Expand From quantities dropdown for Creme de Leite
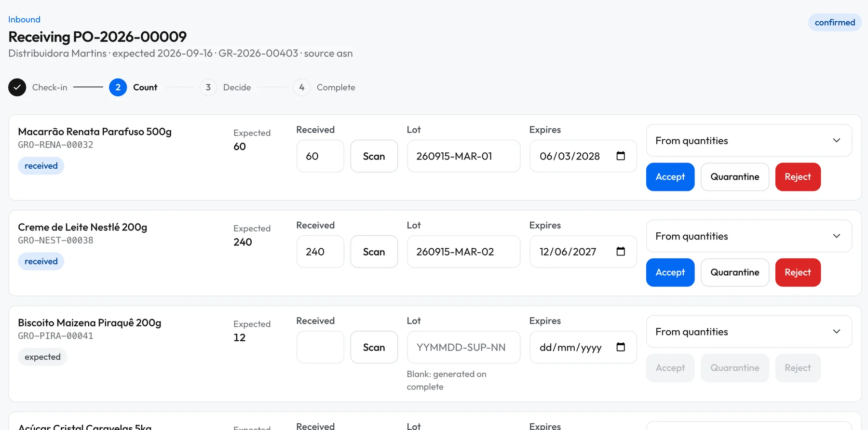The image size is (868, 430). [x=749, y=236]
